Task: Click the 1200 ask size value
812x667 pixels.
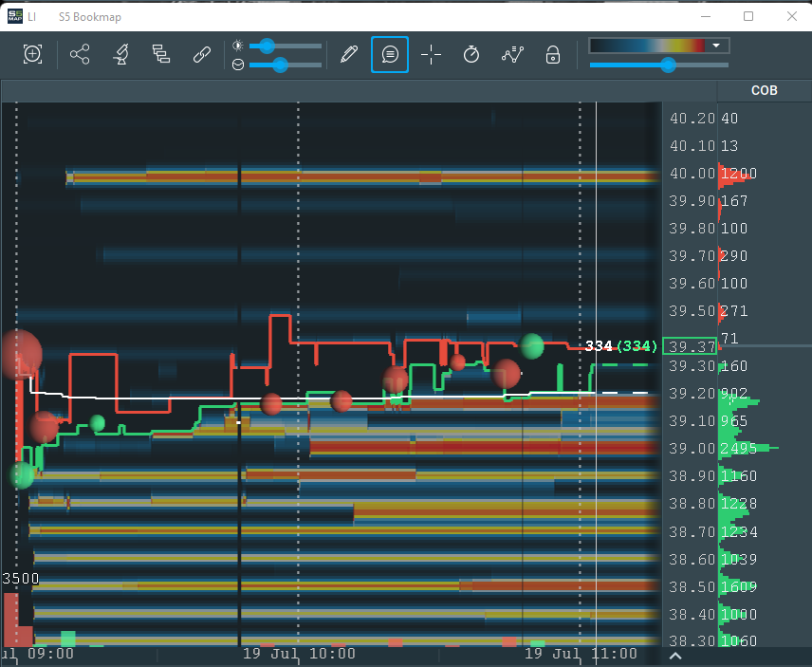Action: (x=739, y=173)
